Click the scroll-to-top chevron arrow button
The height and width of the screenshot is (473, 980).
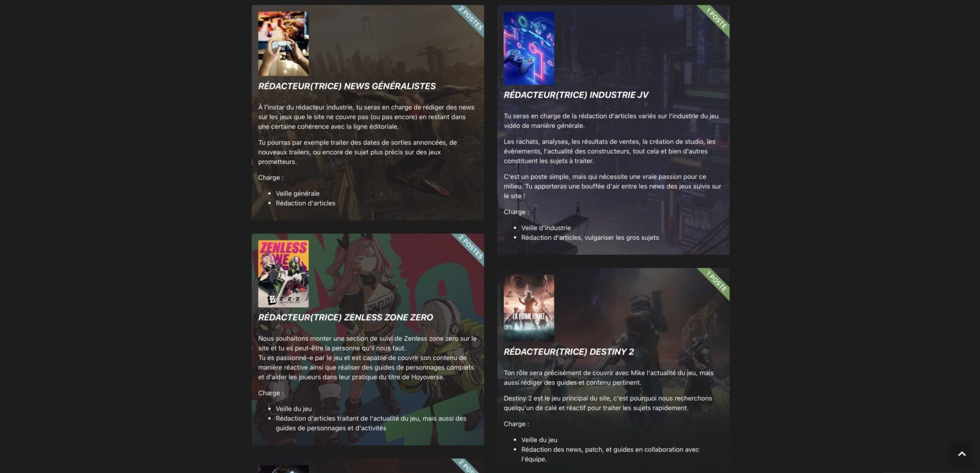(x=962, y=453)
